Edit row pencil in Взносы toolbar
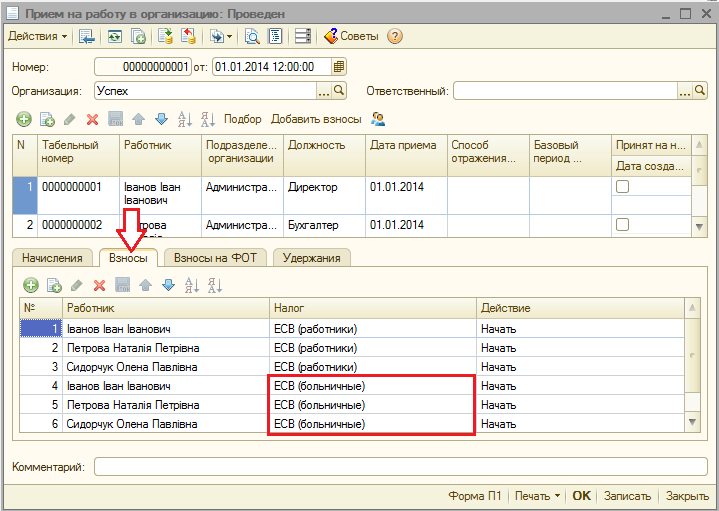The image size is (719, 511). (77, 285)
